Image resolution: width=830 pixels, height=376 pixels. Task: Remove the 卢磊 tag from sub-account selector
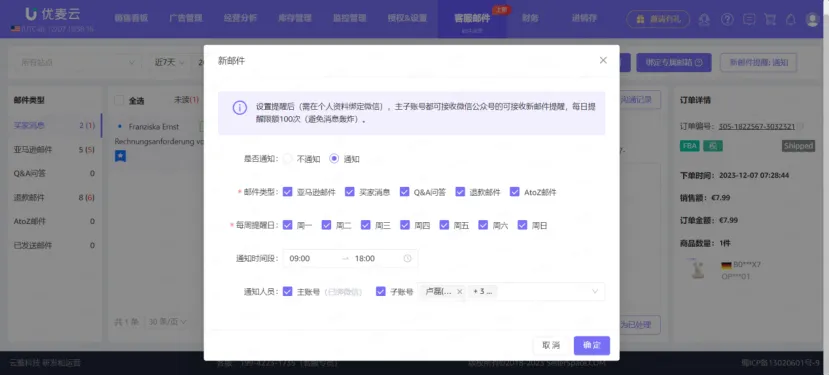pyautogui.click(x=459, y=291)
